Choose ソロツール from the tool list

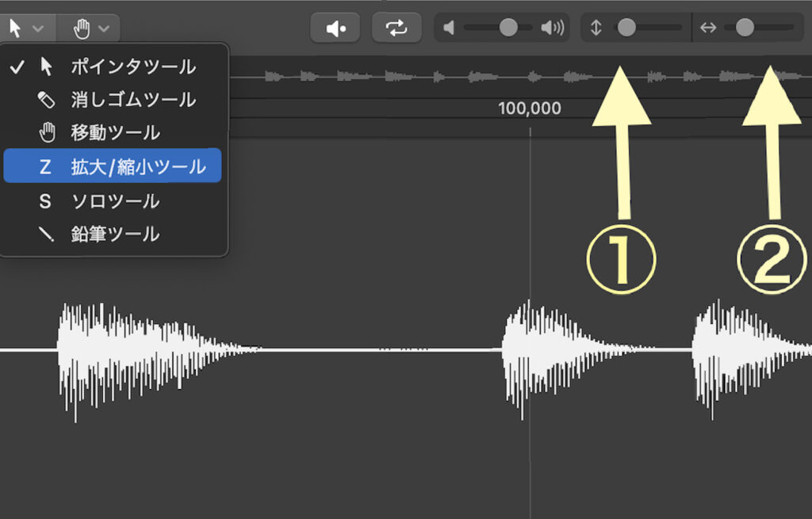pos(115,201)
